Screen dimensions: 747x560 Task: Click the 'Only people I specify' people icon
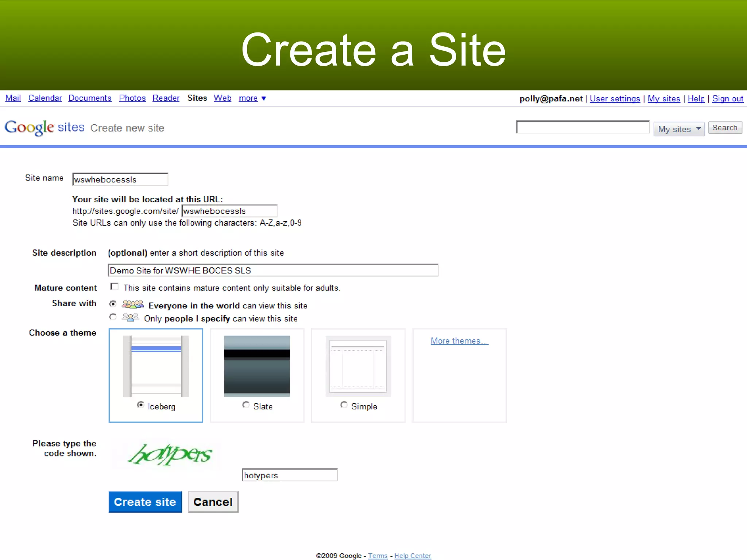pos(130,317)
